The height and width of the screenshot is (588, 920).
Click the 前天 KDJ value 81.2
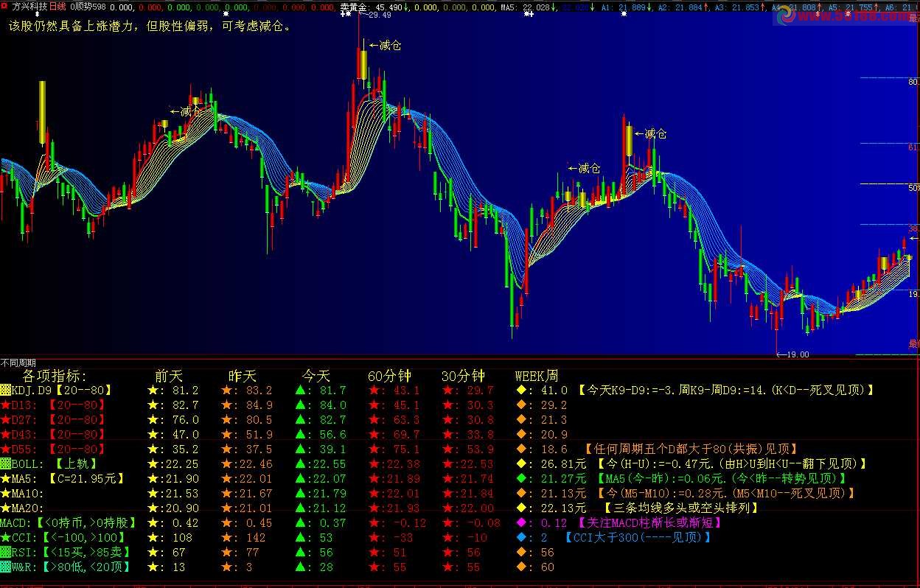[185, 391]
